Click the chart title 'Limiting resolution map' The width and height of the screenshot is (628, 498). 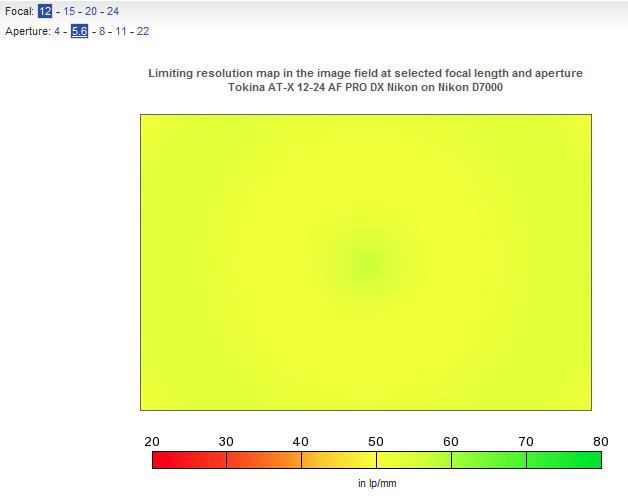pyautogui.click(x=365, y=73)
